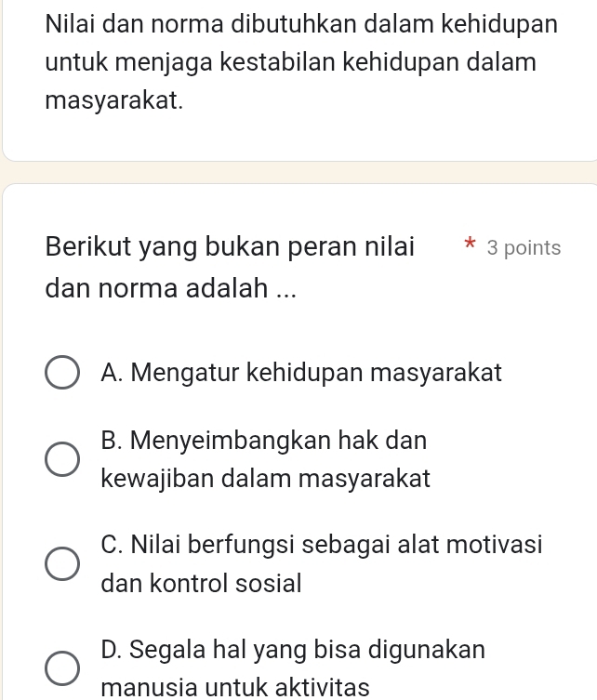The image size is (597, 700).
Task: Click the line 'dan kontrol sosial'
Action: coord(202,583)
